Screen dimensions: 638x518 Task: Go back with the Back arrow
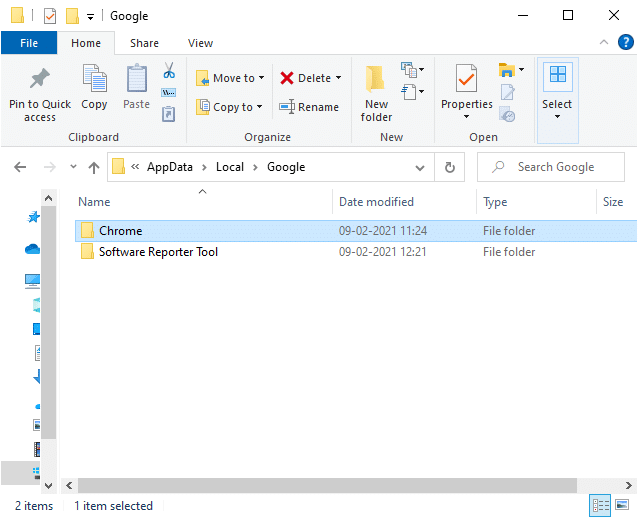(x=20, y=167)
